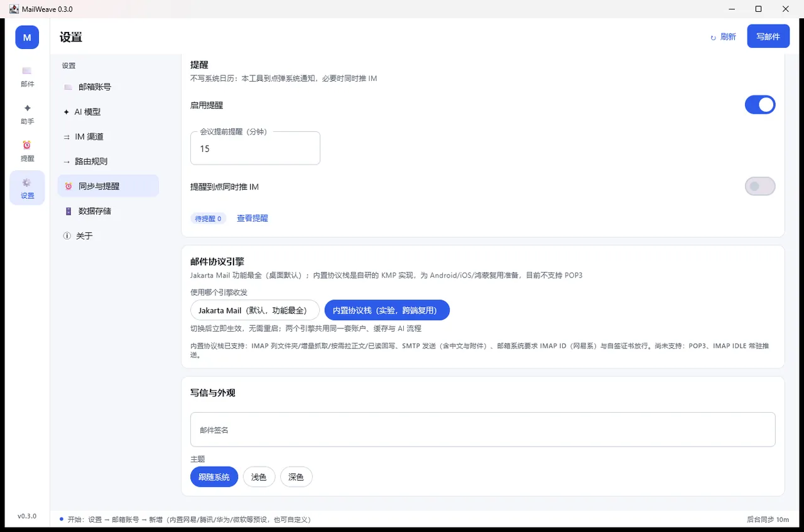
Task: Open the 邮件 section in the sidebar
Action: (x=27, y=77)
